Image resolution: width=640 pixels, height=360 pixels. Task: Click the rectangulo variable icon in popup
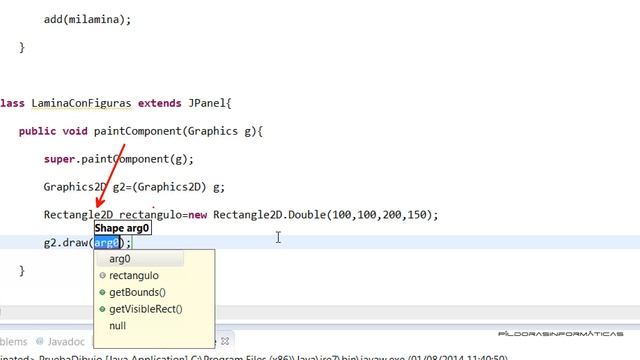[102, 276]
